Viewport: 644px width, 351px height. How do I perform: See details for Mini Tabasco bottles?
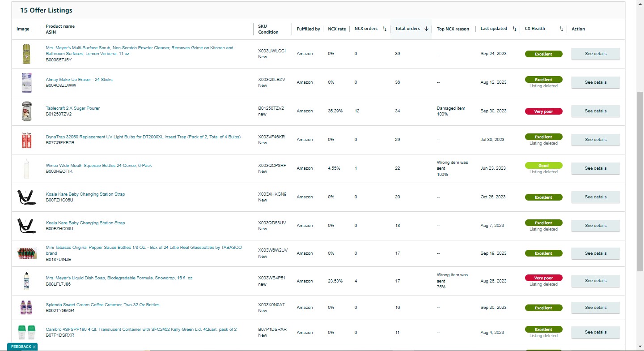[596, 253]
